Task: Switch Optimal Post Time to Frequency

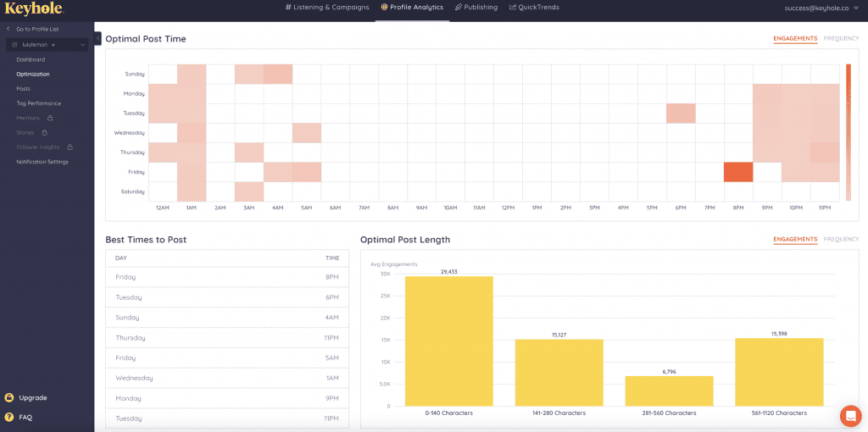Action: 841,38
